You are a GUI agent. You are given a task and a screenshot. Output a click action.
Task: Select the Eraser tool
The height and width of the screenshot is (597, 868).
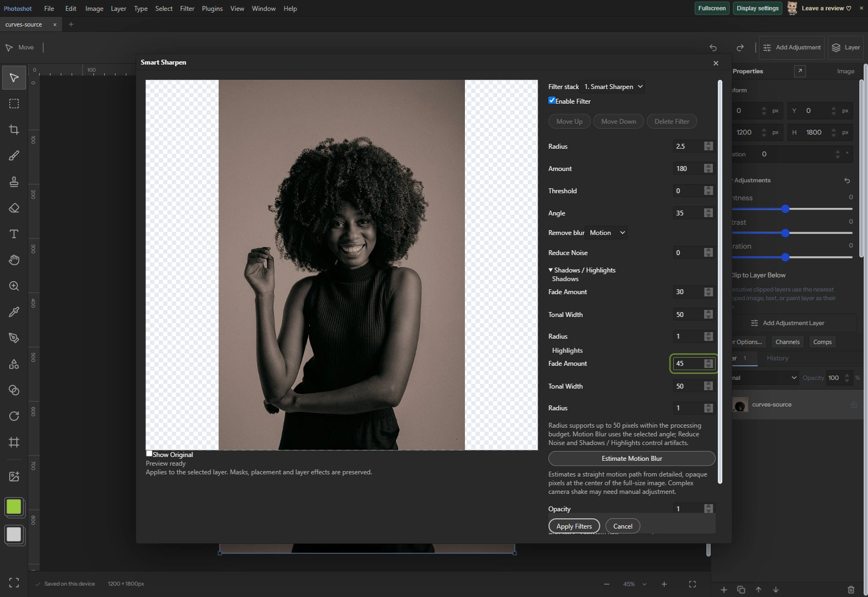coord(14,208)
